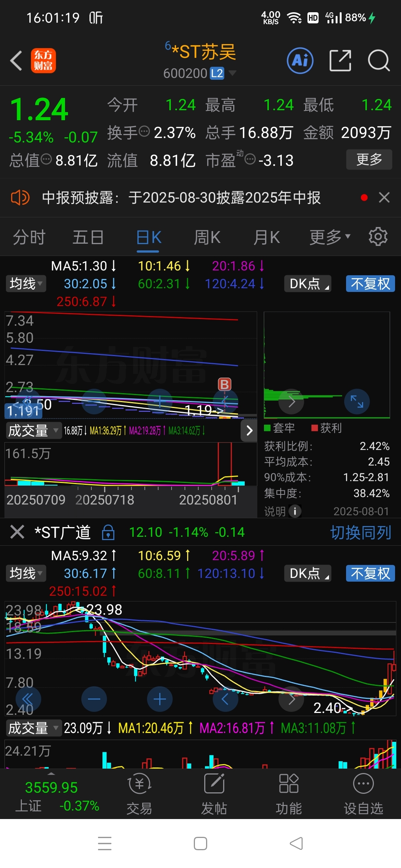Open the Ai assistant icon

(x=300, y=60)
